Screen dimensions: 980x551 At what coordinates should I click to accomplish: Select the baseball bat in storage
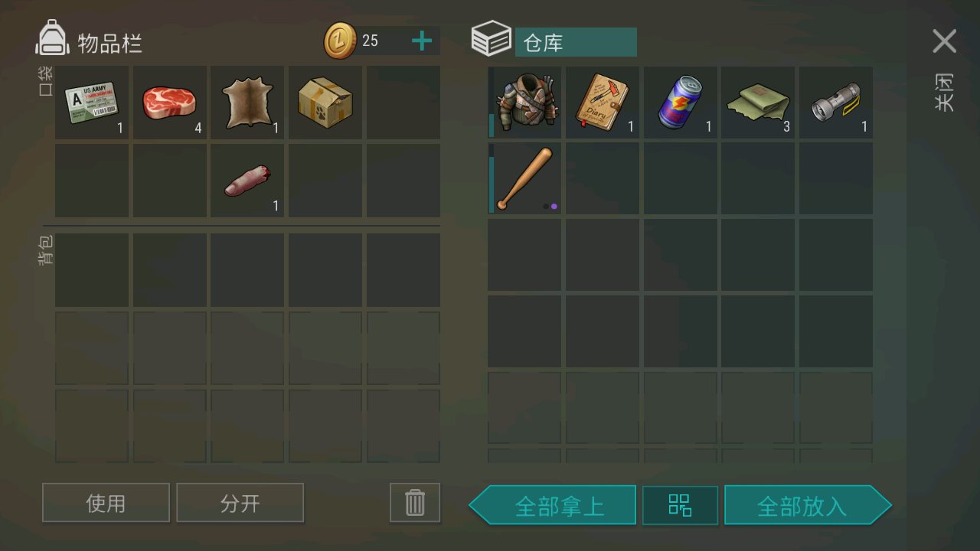(525, 178)
